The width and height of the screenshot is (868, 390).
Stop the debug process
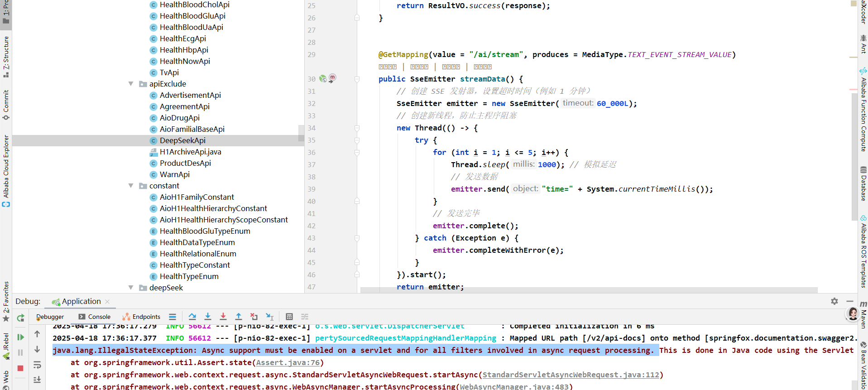[20, 368]
